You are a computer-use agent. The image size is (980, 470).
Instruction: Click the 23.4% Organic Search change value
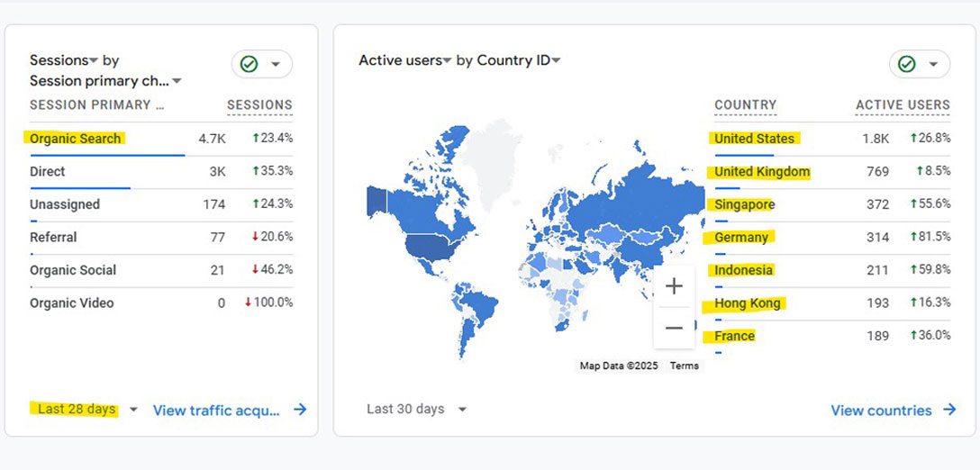[273, 138]
